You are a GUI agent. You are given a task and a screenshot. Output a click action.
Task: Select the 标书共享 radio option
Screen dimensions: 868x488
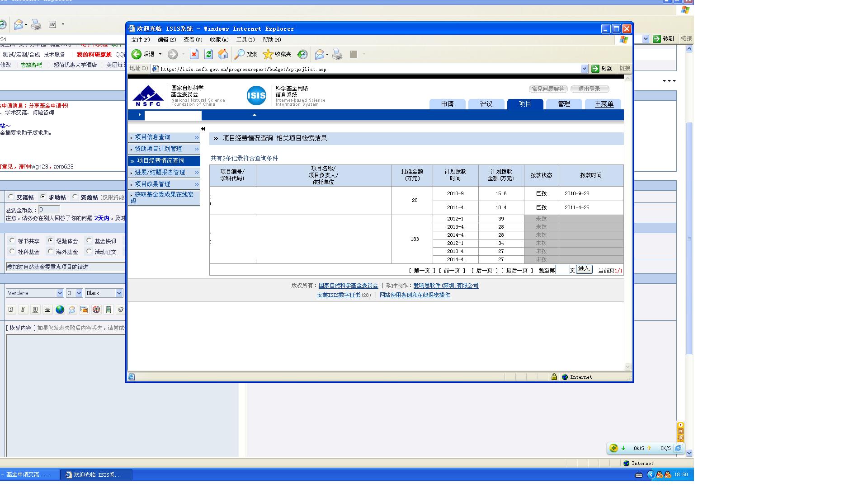click(12, 241)
